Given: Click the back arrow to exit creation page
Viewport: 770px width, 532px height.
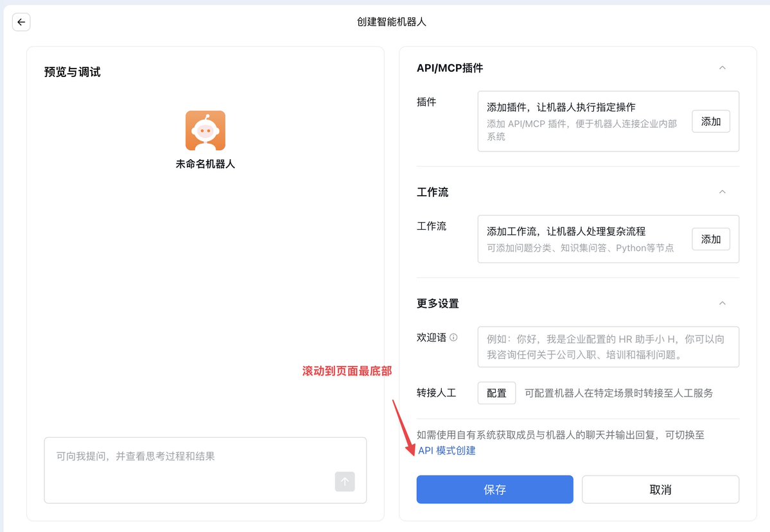Looking at the screenshot, I should (x=21, y=22).
